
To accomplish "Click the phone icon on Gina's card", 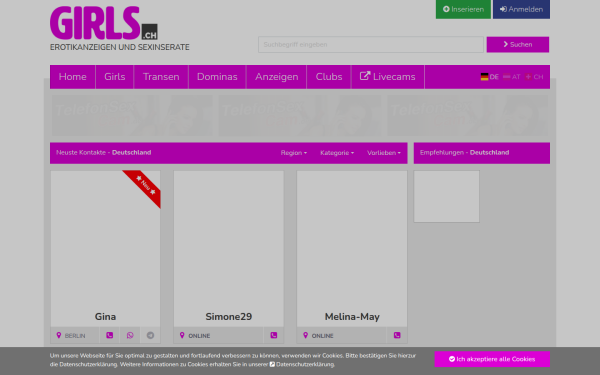I will pyautogui.click(x=109, y=335).
